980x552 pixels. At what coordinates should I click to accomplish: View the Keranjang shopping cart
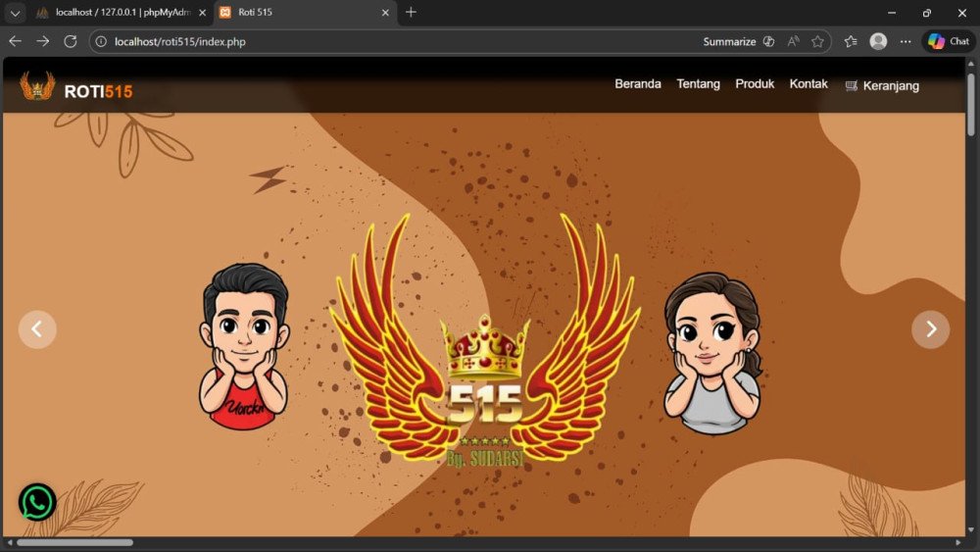pyautogui.click(x=882, y=86)
